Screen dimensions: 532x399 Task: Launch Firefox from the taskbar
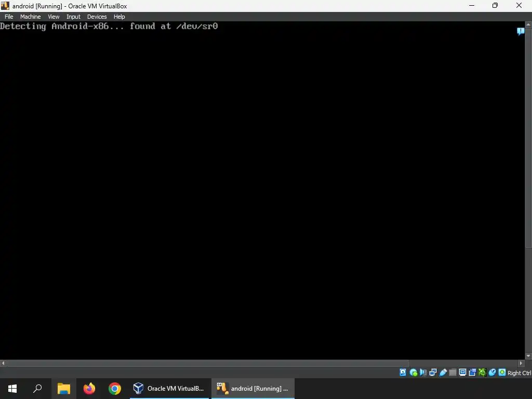tap(89, 389)
